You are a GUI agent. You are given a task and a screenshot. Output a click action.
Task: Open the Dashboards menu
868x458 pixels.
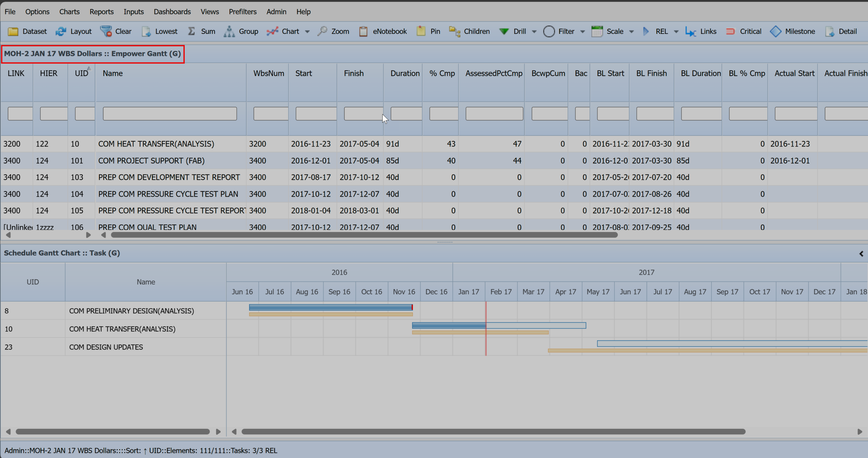tap(172, 11)
